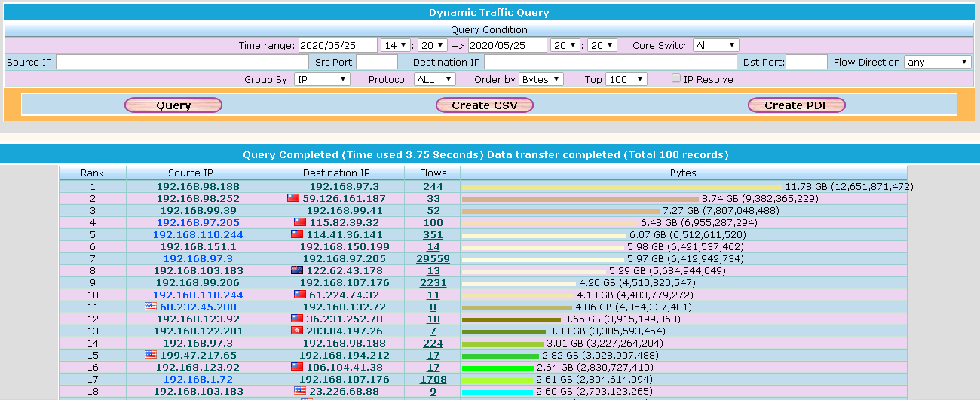The image size is (980, 400).
Task: Click the flag icon beside 122.62.43.178
Action: coord(297,270)
